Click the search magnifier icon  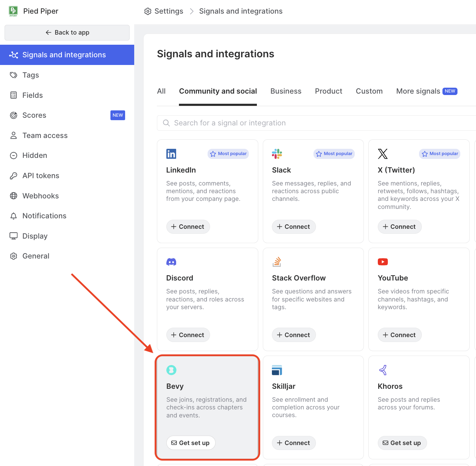pos(166,123)
